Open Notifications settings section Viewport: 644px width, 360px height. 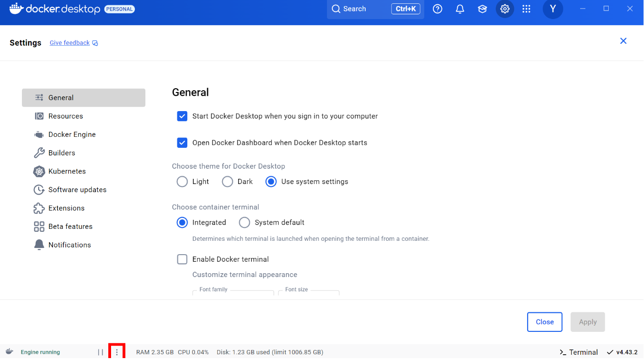[83, 245]
